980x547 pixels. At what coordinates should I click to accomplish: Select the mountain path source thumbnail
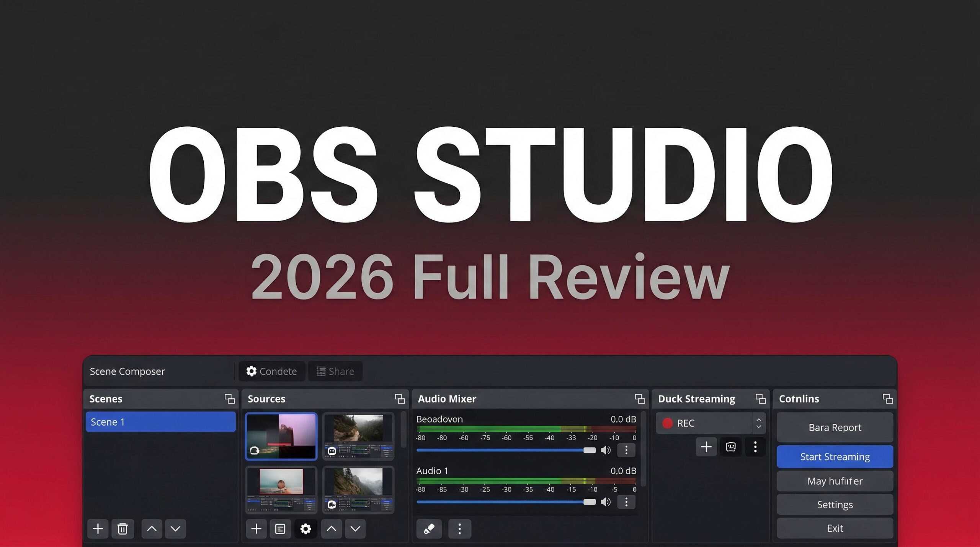click(x=358, y=436)
